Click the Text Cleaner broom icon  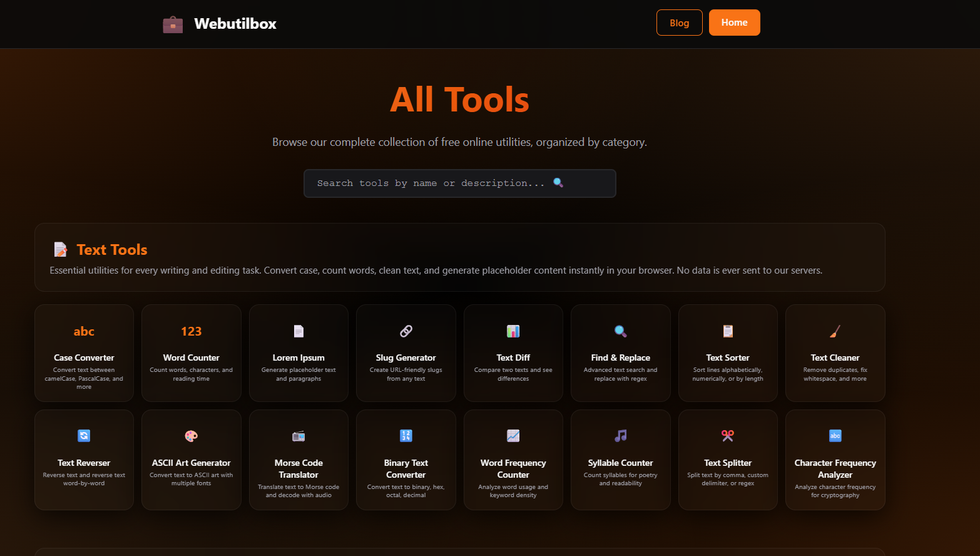[x=835, y=331]
